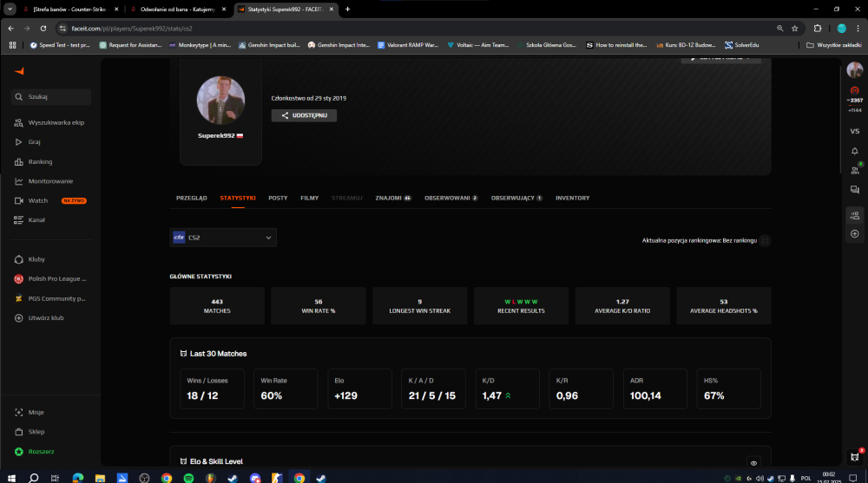Viewport: 868px width, 483px height.
Task: Reload the page in browser
Action: [43, 29]
